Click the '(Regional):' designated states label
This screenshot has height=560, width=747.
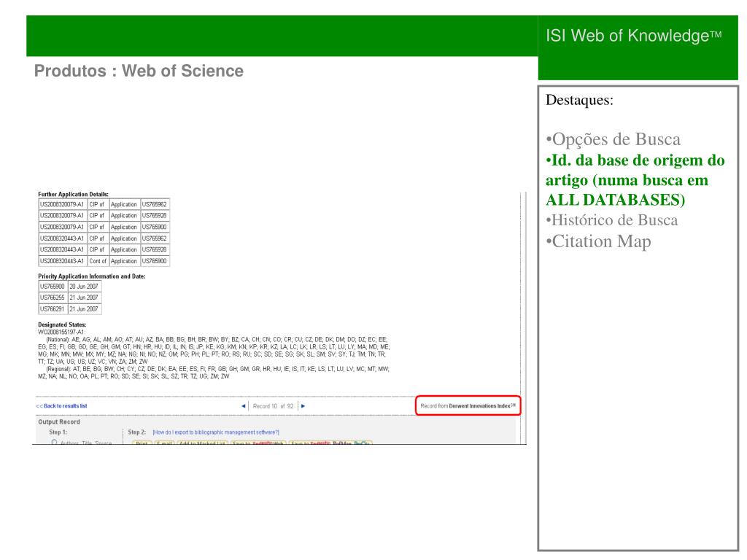[x=58, y=369]
